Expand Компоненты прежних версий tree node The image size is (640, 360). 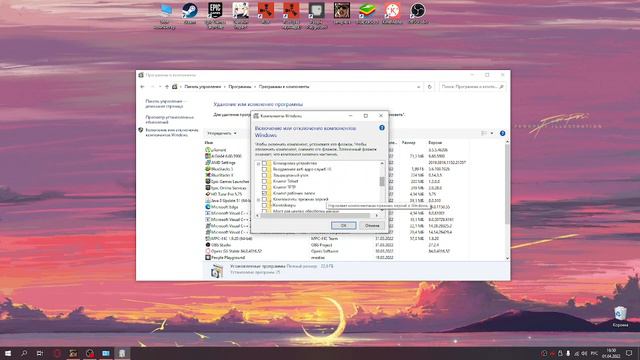coord(258,200)
